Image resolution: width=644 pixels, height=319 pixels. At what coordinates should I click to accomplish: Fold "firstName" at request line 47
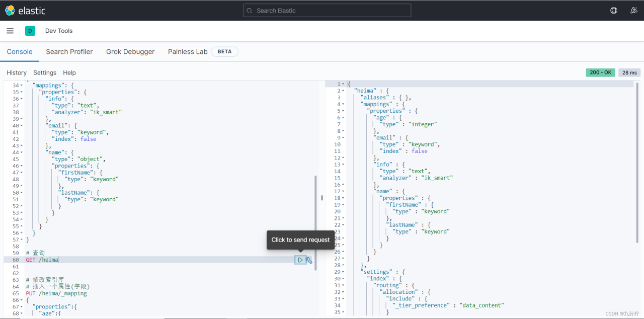click(22, 173)
